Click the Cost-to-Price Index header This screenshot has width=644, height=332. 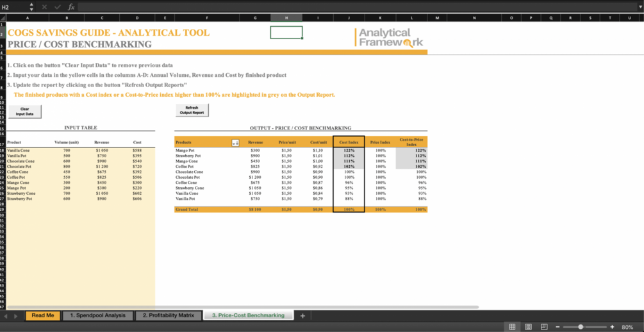click(x=411, y=142)
